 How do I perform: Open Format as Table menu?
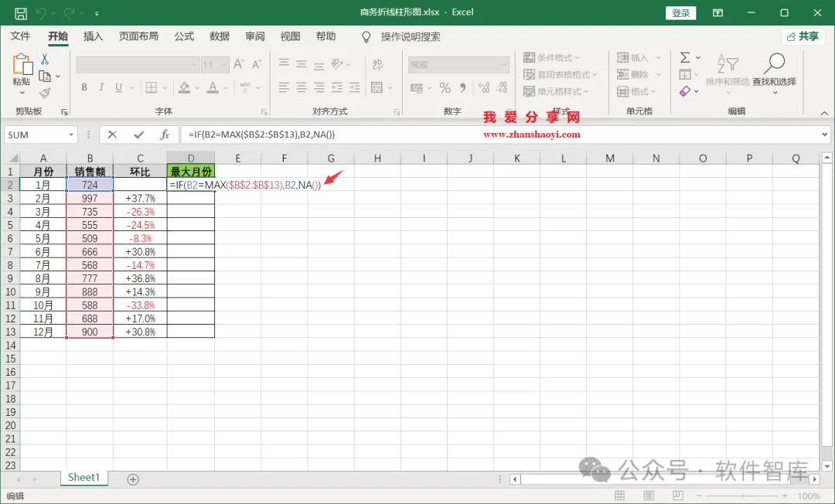click(x=561, y=74)
